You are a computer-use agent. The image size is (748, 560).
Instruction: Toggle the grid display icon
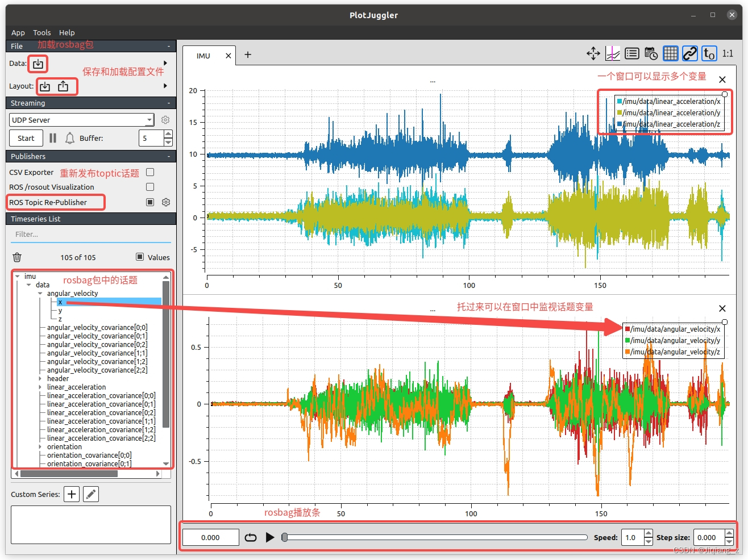pyautogui.click(x=671, y=53)
